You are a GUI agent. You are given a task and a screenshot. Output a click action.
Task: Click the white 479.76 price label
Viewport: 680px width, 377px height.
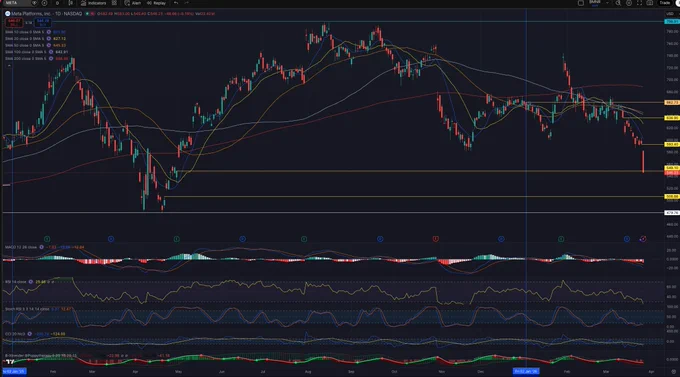click(x=672, y=213)
